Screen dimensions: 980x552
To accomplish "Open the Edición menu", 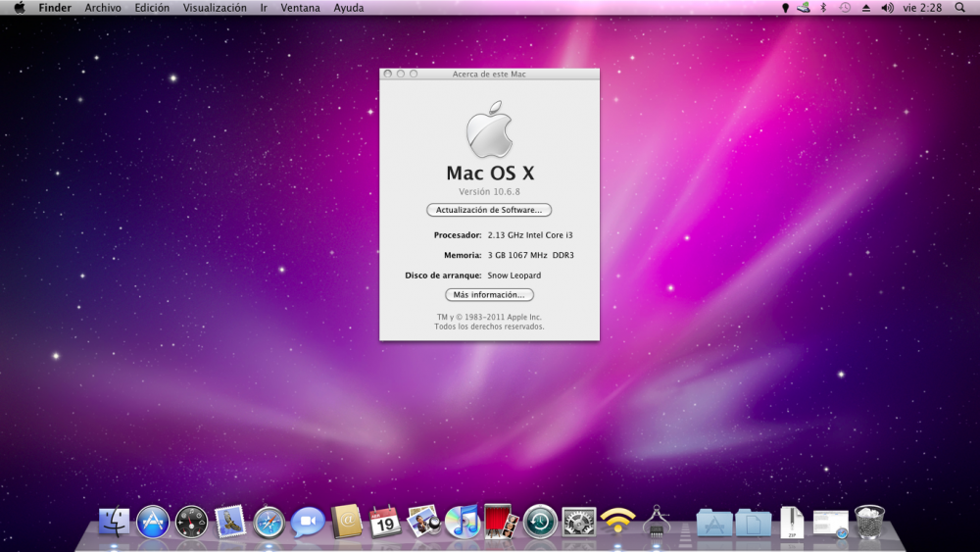I will [152, 8].
